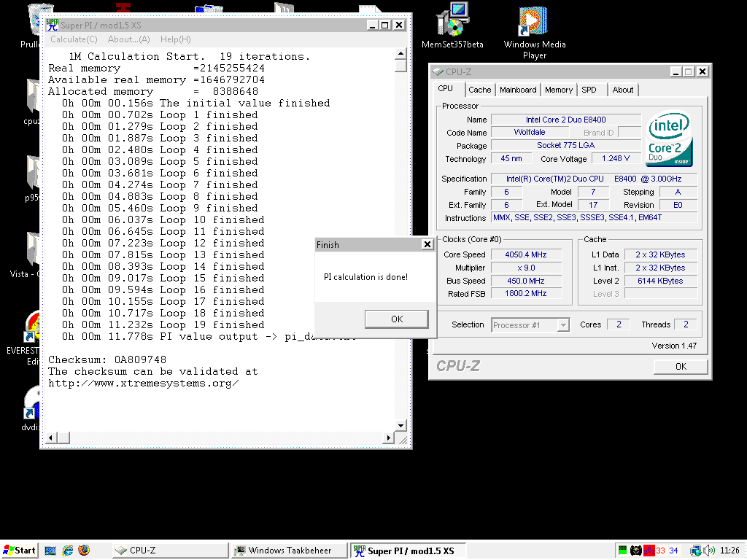The height and width of the screenshot is (560, 747).
Task: Click the Super PI scroll-down arrow
Action: click(x=400, y=426)
